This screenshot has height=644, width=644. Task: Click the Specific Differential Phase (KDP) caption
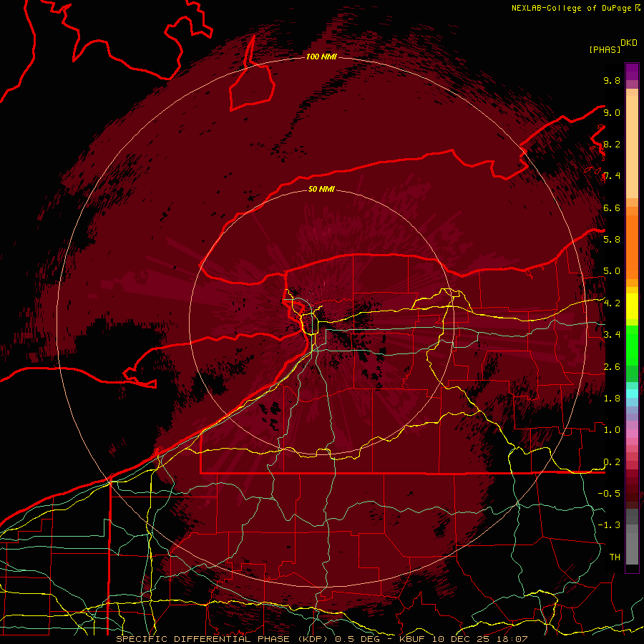coord(223,639)
